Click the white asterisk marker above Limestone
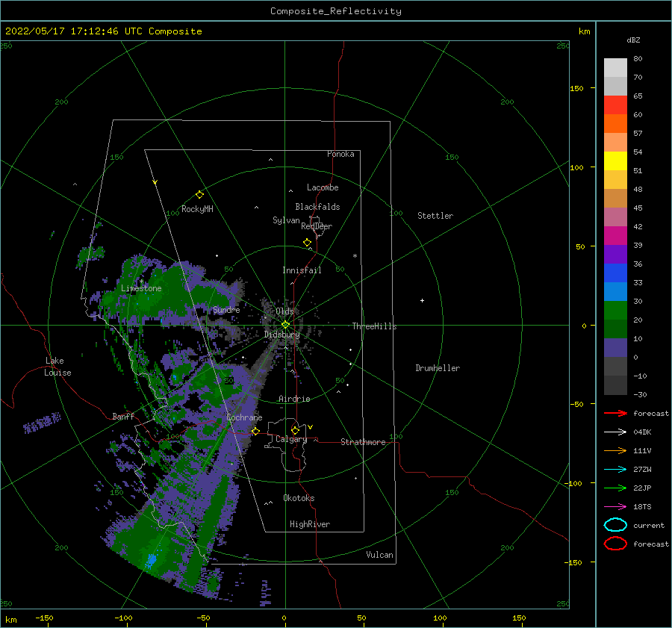Screen dimensions: 672x628 click(x=141, y=282)
